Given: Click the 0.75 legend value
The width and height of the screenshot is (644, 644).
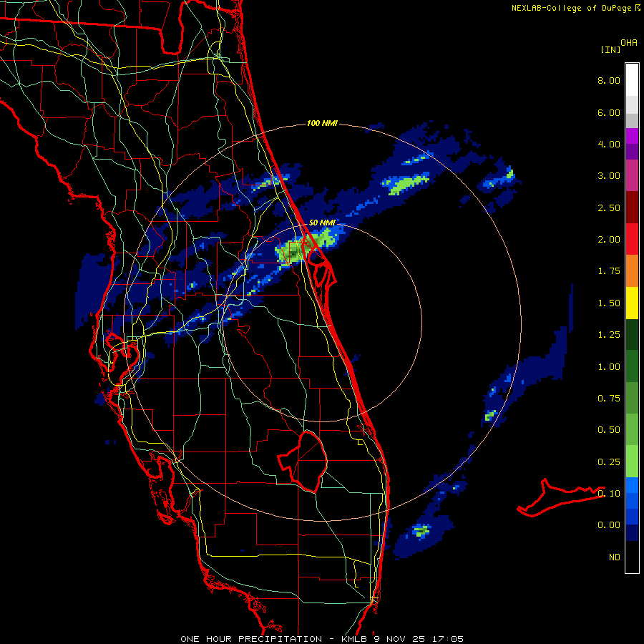Looking at the screenshot, I should (x=609, y=399).
